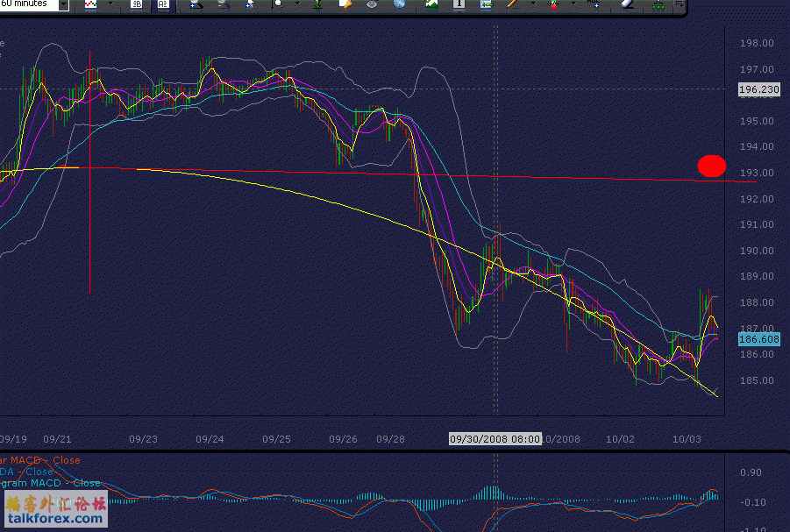Screen dimensions: 790x532
Task: Click the 196.230 price level label
Action: (x=758, y=89)
